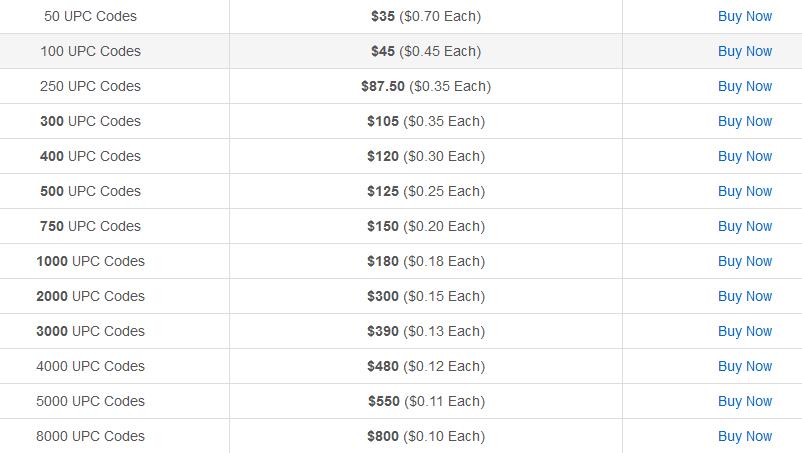Select the 3000 UPC Codes row label

91,331
